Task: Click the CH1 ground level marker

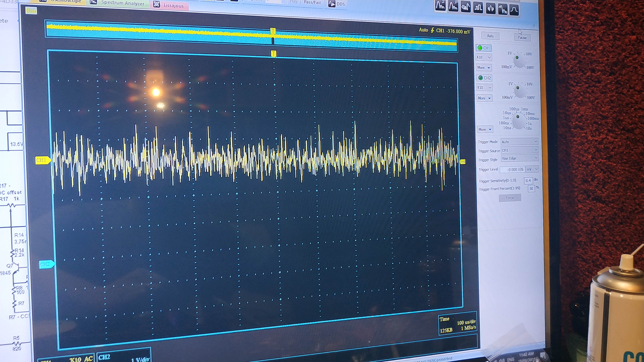Action: [x=43, y=160]
